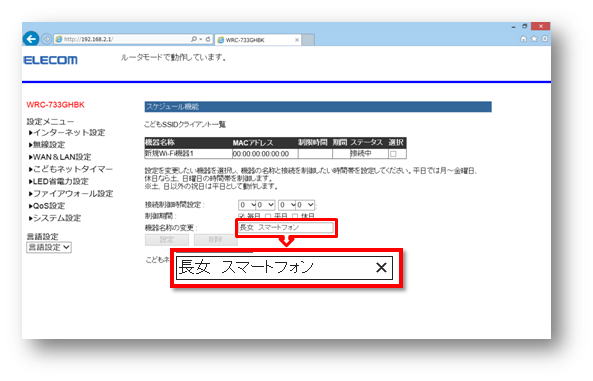Click the red WRC-733GHBK model link

(56, 105)
